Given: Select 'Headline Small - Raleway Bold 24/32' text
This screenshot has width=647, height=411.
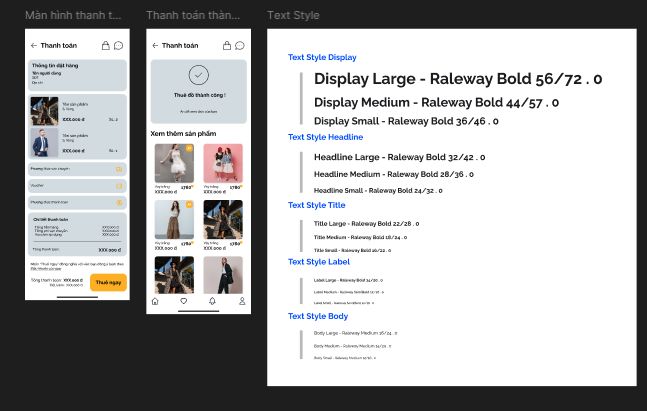Looking at the screenshot, I should tap(378, 191).
